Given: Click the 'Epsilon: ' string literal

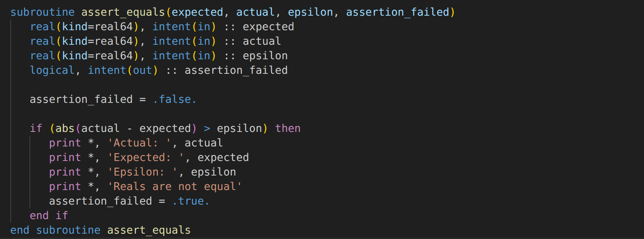Looking at the screenshot, I should 143,172.
